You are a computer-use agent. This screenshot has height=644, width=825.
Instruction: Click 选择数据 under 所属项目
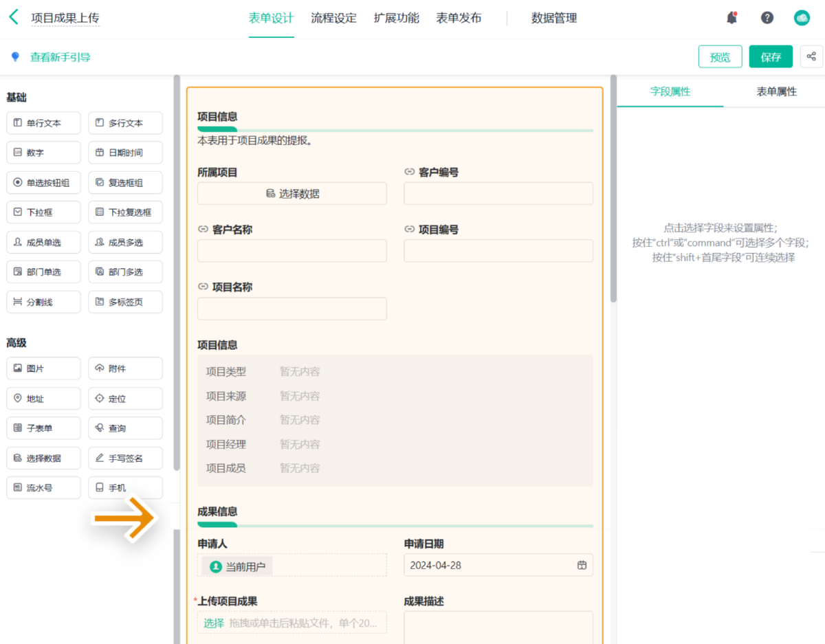[x=292, y=194]
